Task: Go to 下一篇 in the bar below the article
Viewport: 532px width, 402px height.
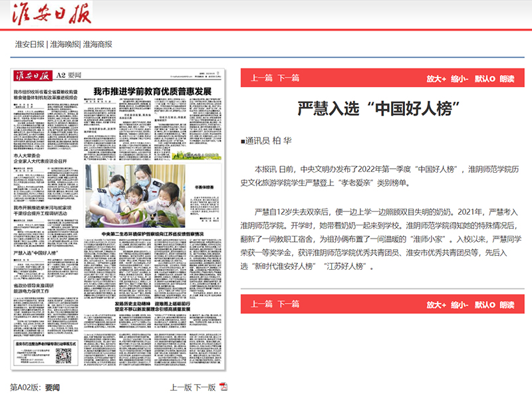Action: [x=288, y=304]
